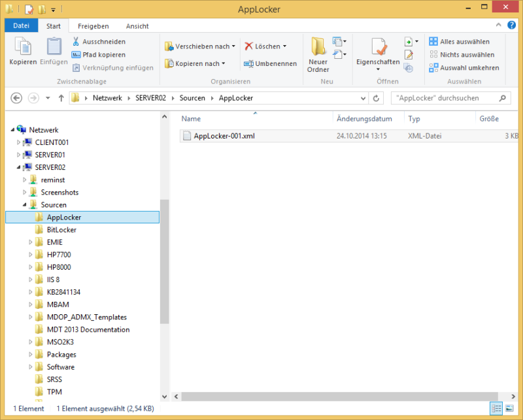Click the Löschen red X icon
The image size is (523, 420).
[249, 46]
